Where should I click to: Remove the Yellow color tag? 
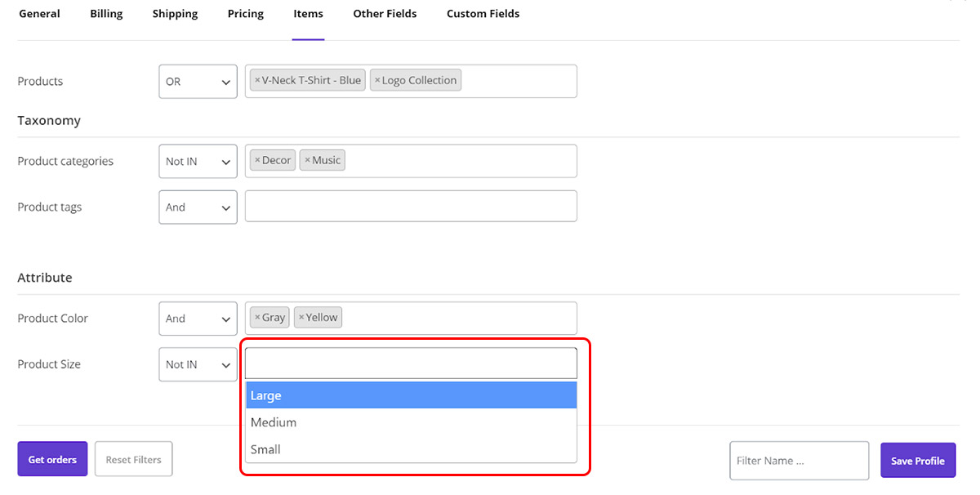point(301,318)
